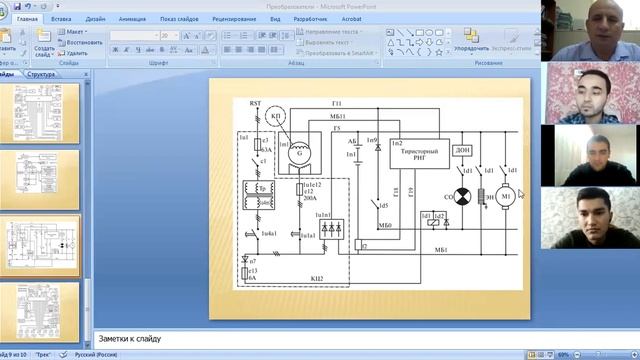Screen dimensions: 640x360
Task: Click the Создать слайд button
Action: pos(44,43)
